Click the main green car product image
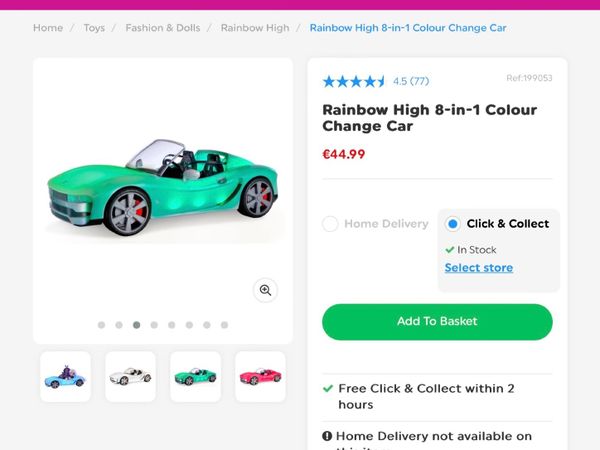The height and width of the screenshot is (450, 600). tap(160, 190)
